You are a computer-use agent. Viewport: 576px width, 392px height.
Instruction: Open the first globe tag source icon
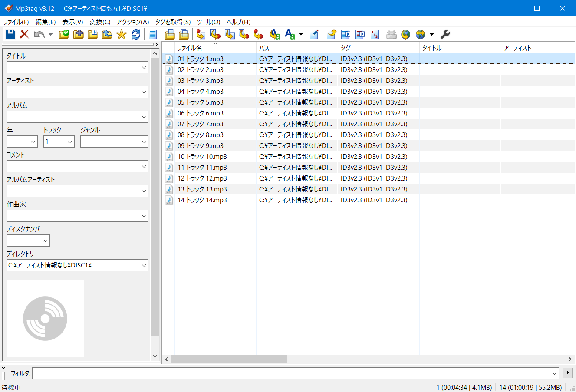(x=406, y=34)
